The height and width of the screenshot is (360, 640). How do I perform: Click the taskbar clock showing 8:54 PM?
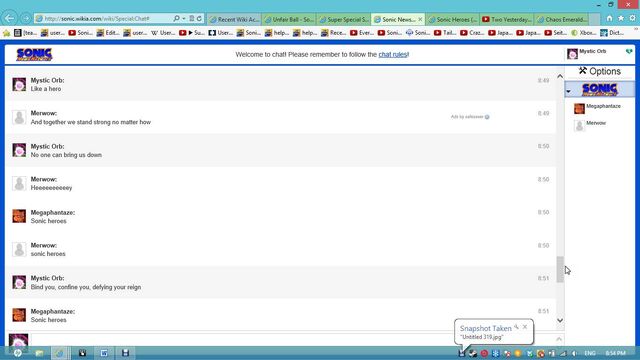(x=616, y=353)
